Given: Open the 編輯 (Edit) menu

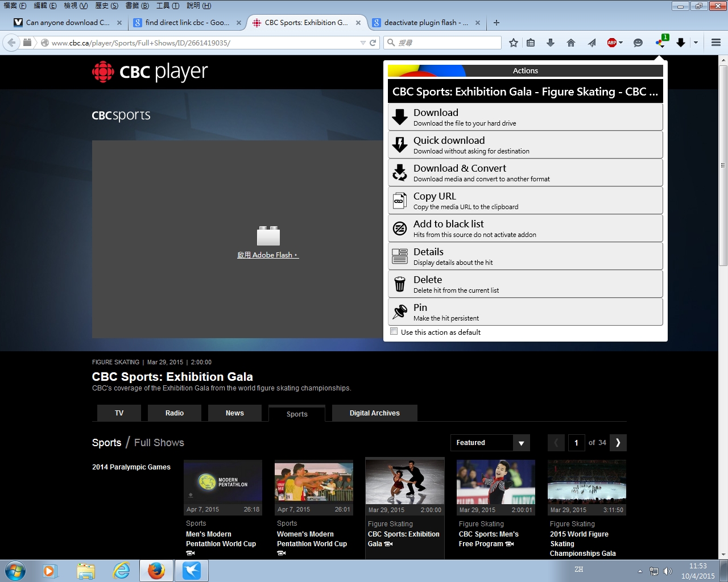Looking at the screenshot, I should coord(45,6).
